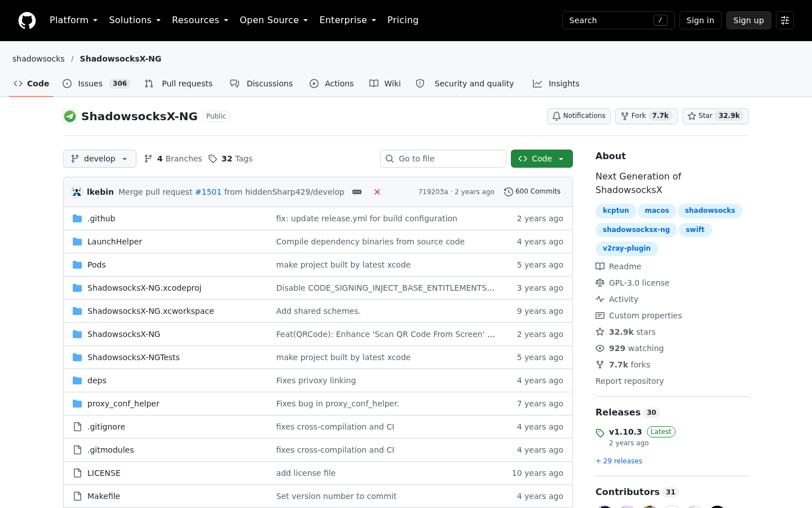Click the Sign in button
Image resolution: width=812 pixels, height=508 pixels.
click(700, 20)
